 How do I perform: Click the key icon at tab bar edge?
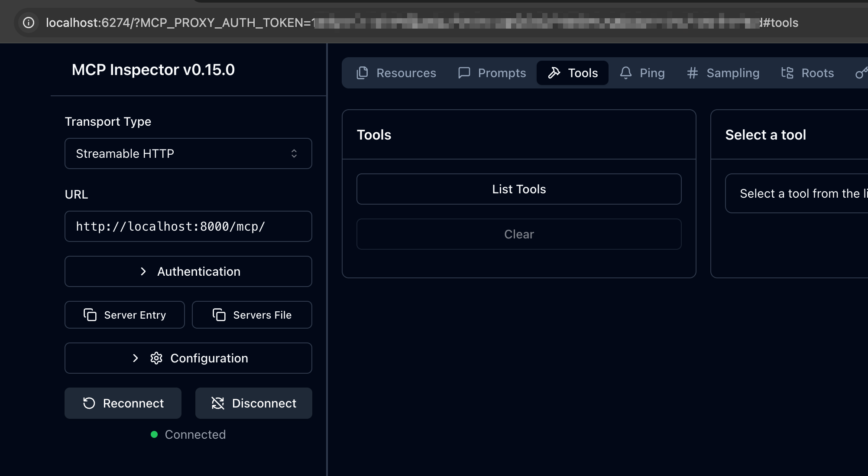[861, 73]
